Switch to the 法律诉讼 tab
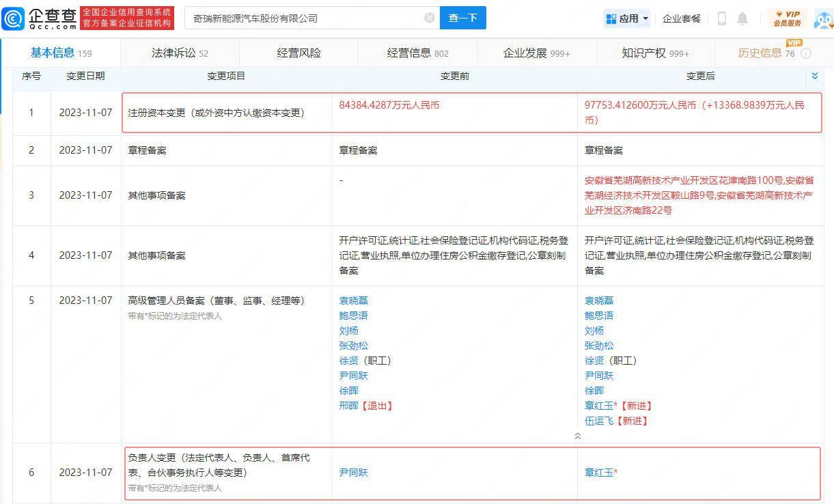834x504 pixels. [180, 53]
